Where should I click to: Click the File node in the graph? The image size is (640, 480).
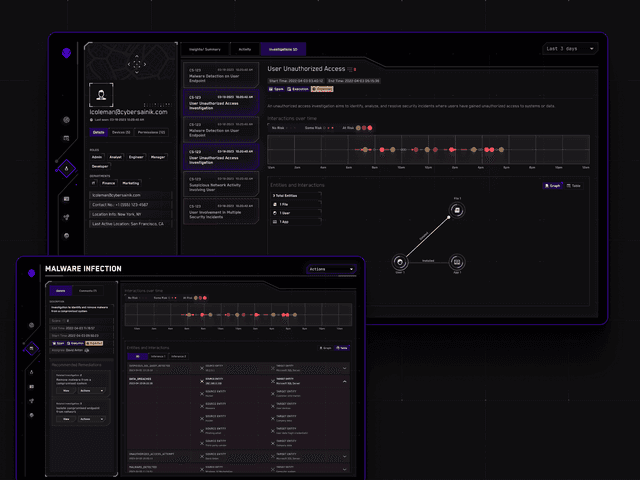coord(456,211)
